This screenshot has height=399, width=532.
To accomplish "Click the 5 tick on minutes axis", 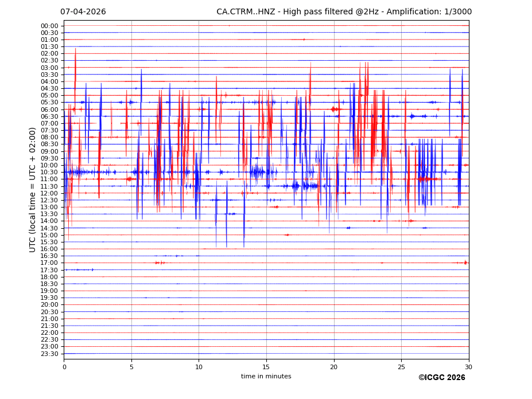I will click(131, 366).
